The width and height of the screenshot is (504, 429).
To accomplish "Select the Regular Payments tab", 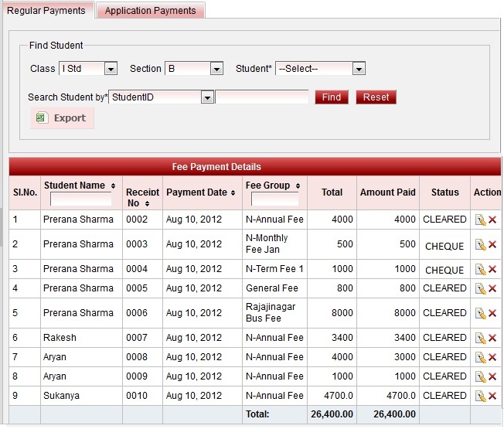I will (46, 10).
